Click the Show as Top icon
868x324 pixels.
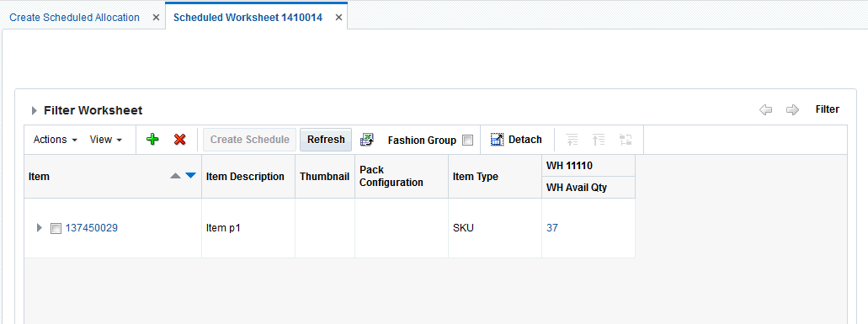(x=626, y=140)
